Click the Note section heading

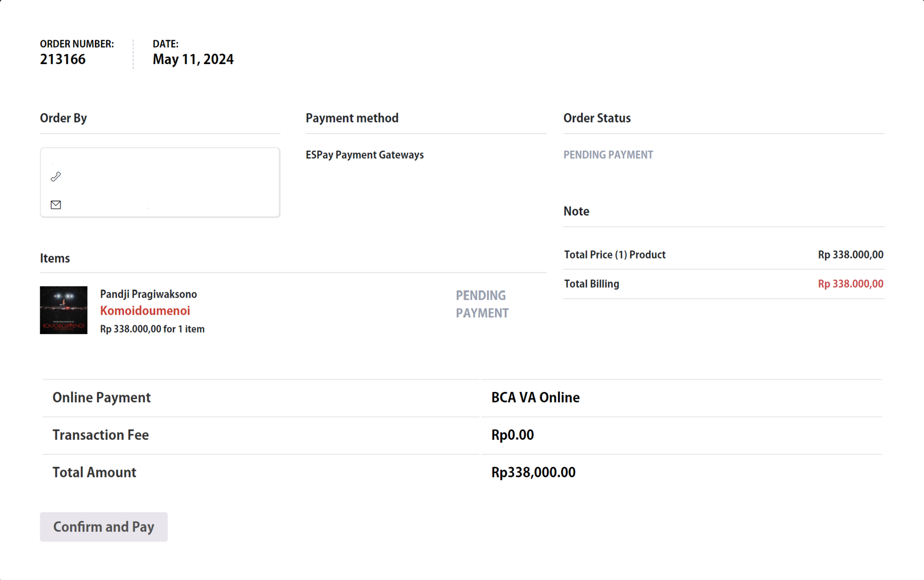tap(576, 211)
